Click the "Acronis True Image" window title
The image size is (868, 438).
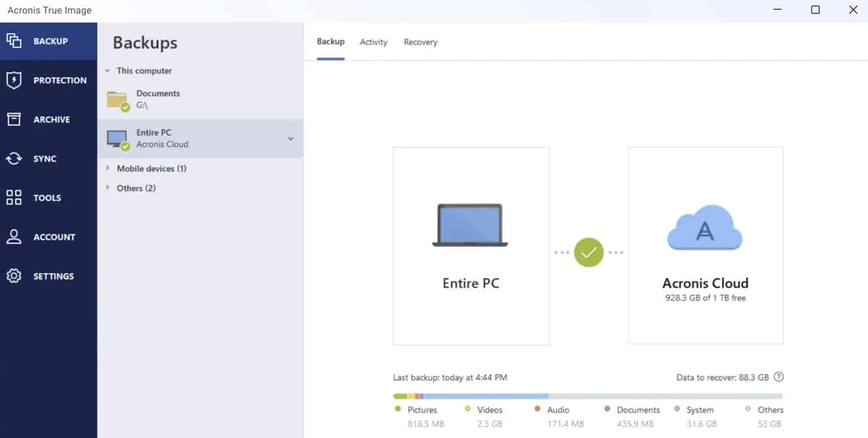(x=50, y=10)
